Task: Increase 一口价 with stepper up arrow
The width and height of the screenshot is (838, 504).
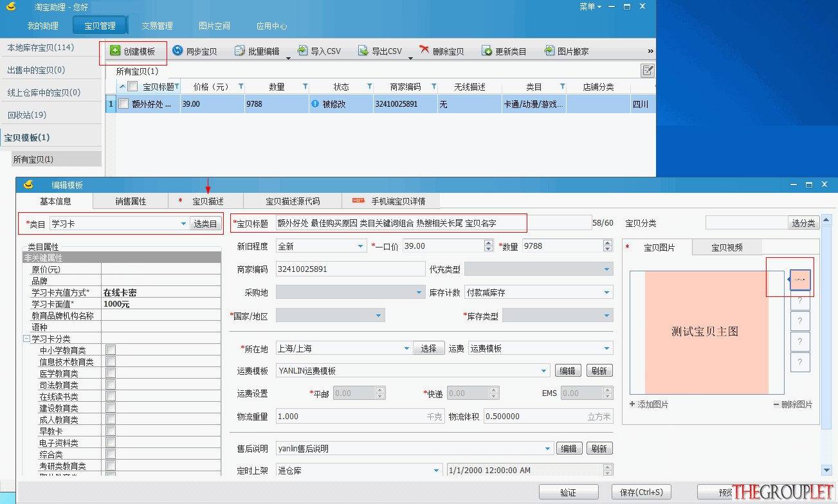Action: 488,243
